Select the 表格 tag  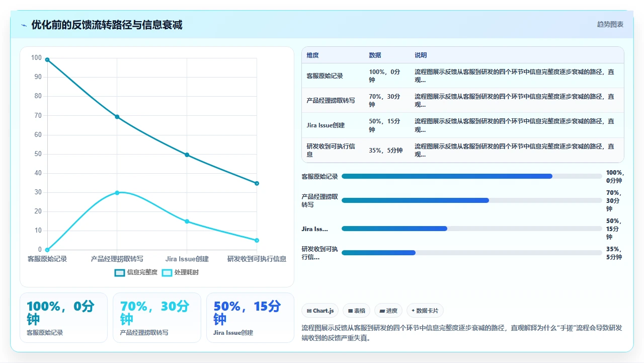click(x=357, y=311)
